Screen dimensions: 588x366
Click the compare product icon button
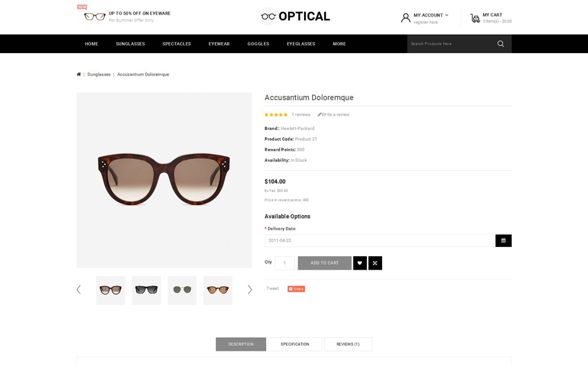tap(375, 263)
